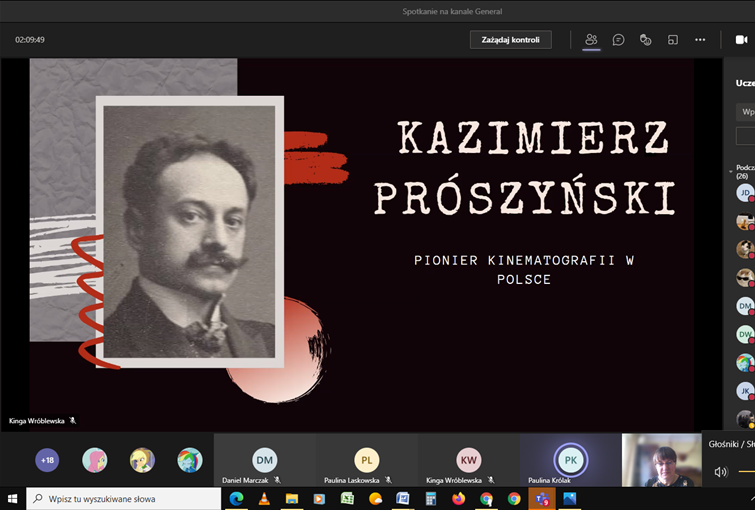Open the media player taskbar icon
The image size is (755, 515).
319,499
